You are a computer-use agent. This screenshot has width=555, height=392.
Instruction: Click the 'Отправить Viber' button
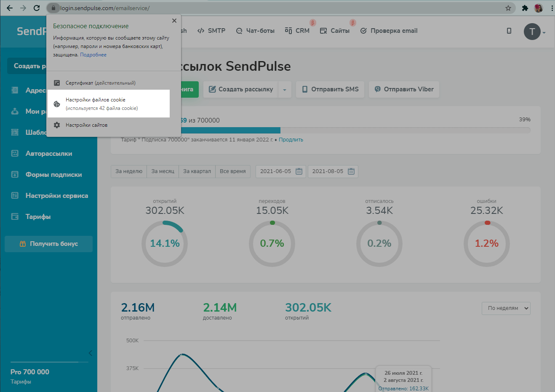404,89
